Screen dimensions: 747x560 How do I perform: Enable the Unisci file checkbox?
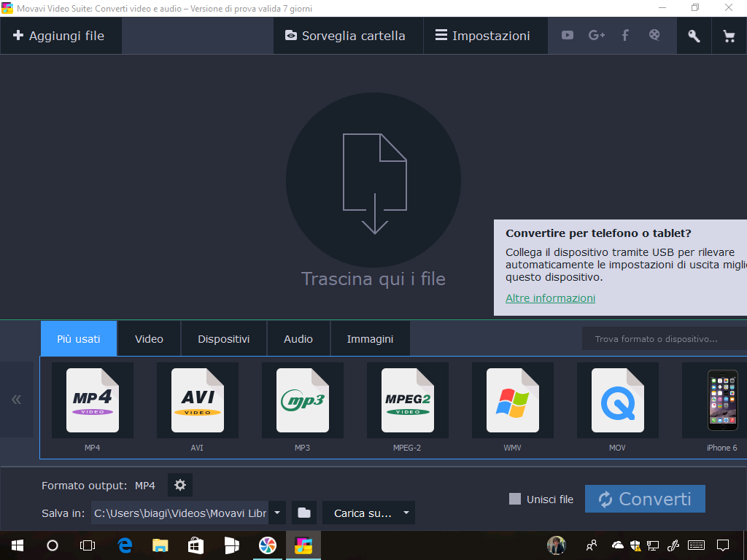[x=514, y=499]
